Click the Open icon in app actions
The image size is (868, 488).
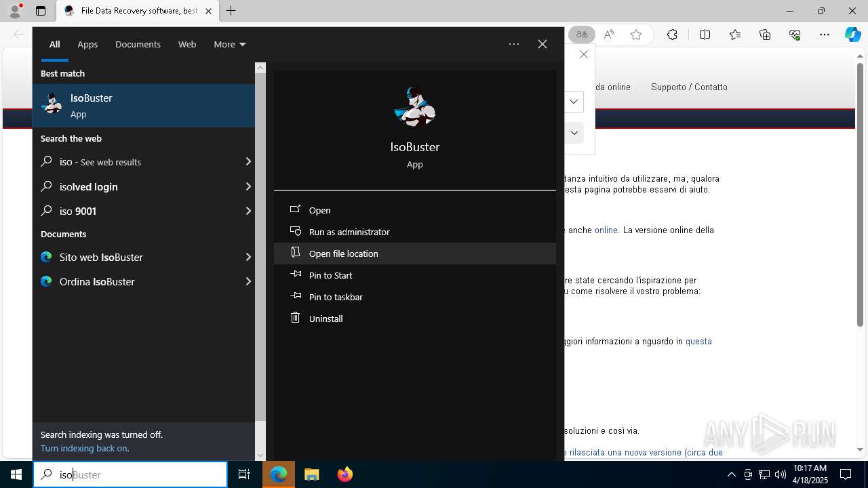point(295,209)
